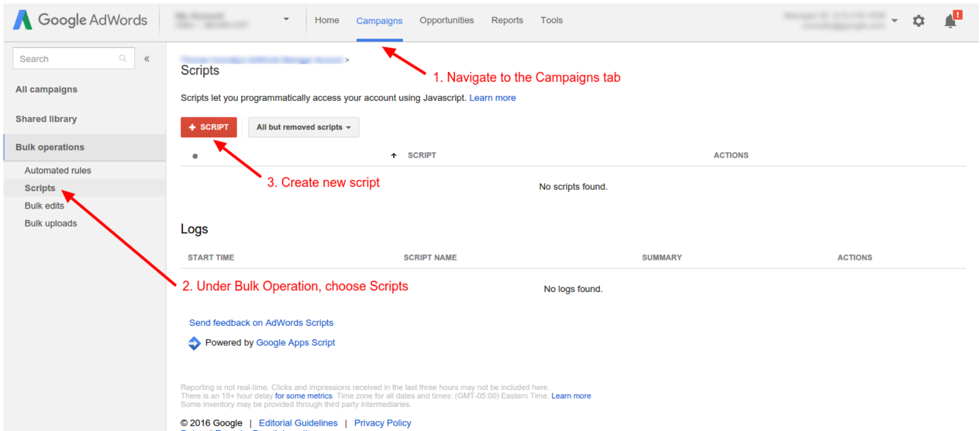The width and height of the screenshot is (980, 431).
Task: Click the ACTIONS header in scripts table
Action: [731, 155]
